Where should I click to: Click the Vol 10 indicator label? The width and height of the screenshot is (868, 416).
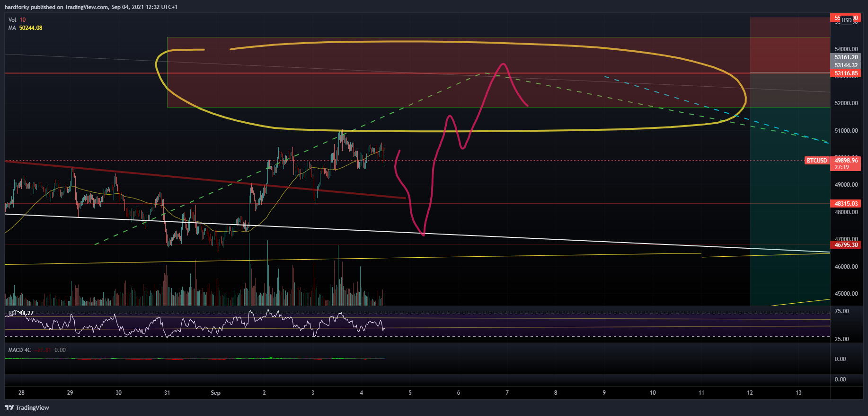coord(17,20)
